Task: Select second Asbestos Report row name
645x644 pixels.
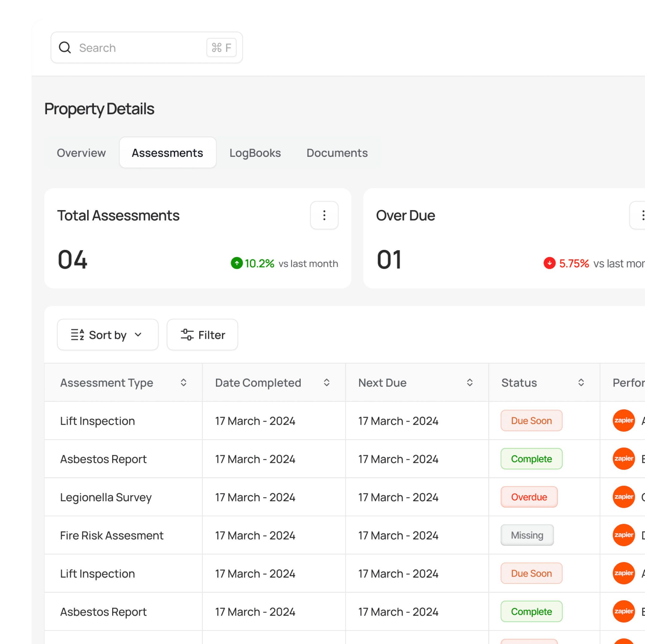Action: (x=104, y=612)
